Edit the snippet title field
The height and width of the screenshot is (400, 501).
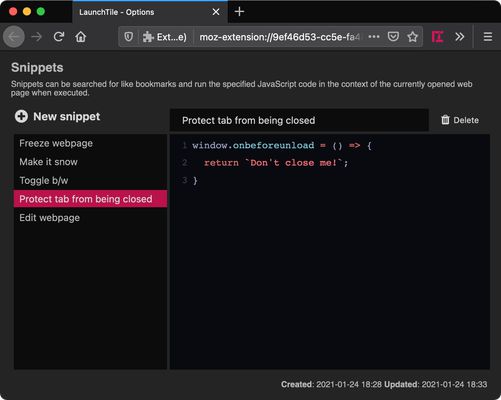(299, 120)
